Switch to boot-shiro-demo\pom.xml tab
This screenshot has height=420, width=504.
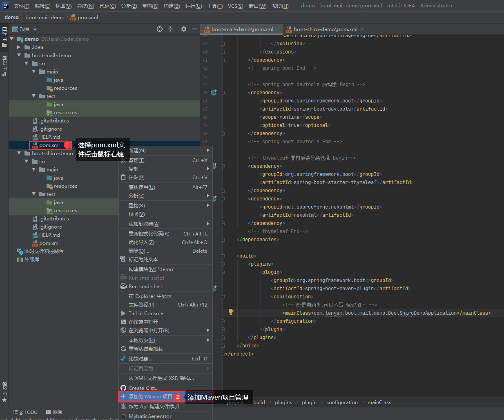(325, 29)
